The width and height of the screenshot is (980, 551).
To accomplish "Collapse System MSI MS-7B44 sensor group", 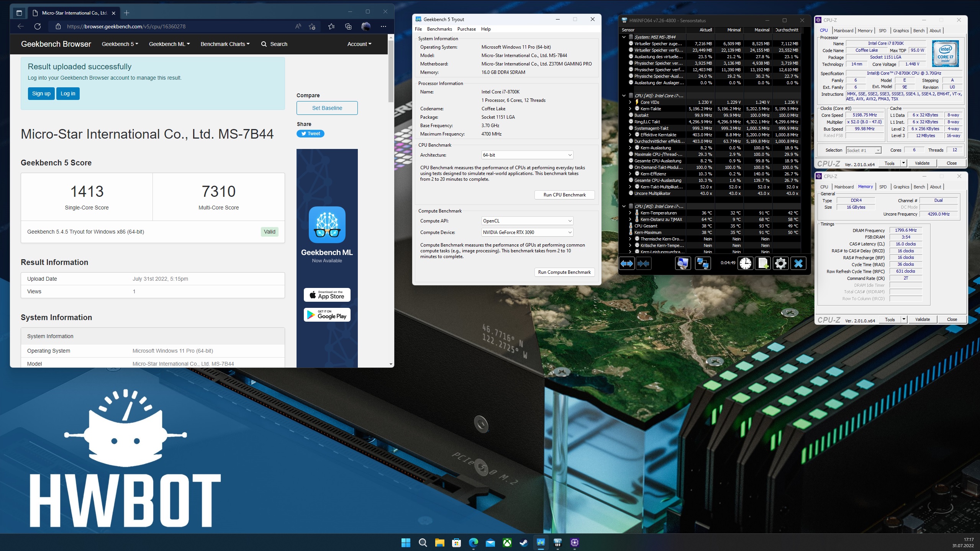I will click(x=624, y=37).
